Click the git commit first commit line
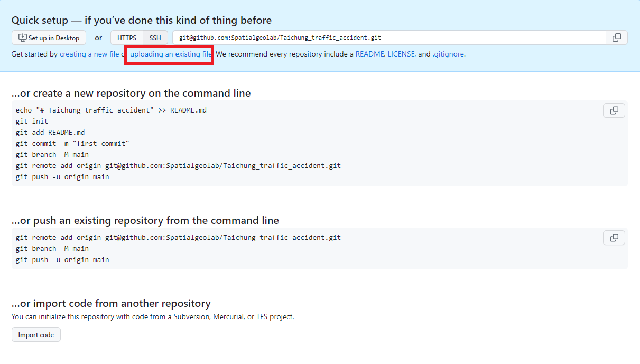Viewport: 640px width, 364px height. pyautogui.click(x=72, y=143)
